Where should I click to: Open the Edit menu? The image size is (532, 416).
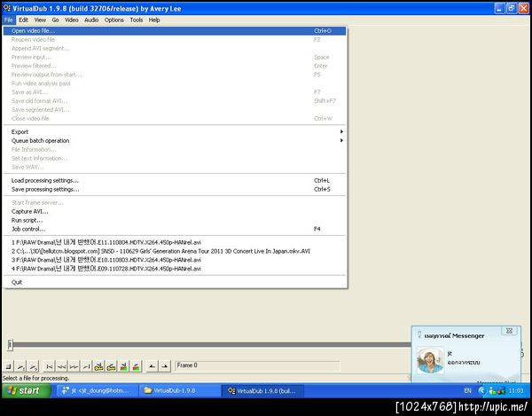pyautogui.click(x=23, y=20)
